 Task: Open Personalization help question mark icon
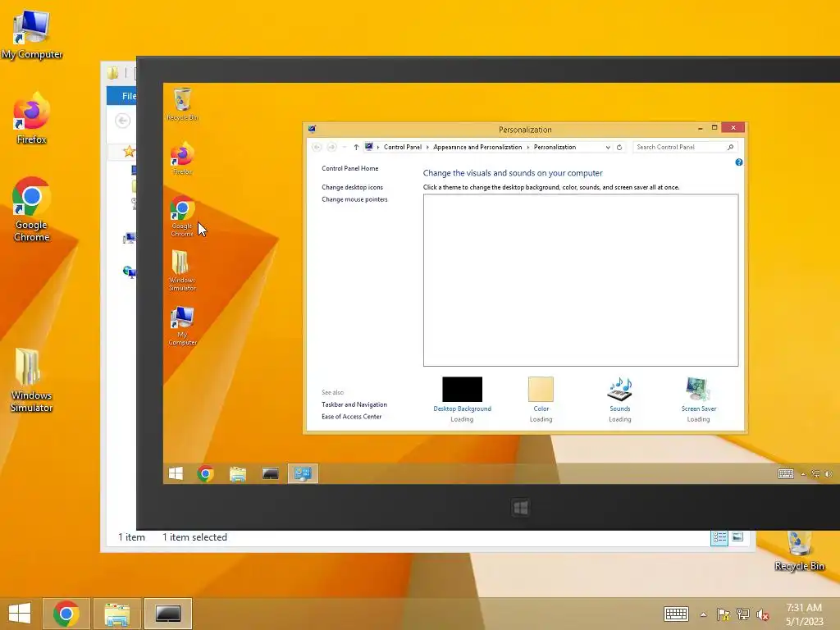coord(739,162)
